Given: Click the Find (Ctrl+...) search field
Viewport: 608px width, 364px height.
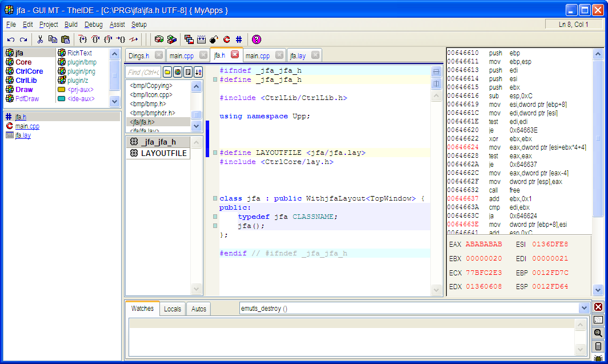Looking at the screenshot, I should pos(143,72).
